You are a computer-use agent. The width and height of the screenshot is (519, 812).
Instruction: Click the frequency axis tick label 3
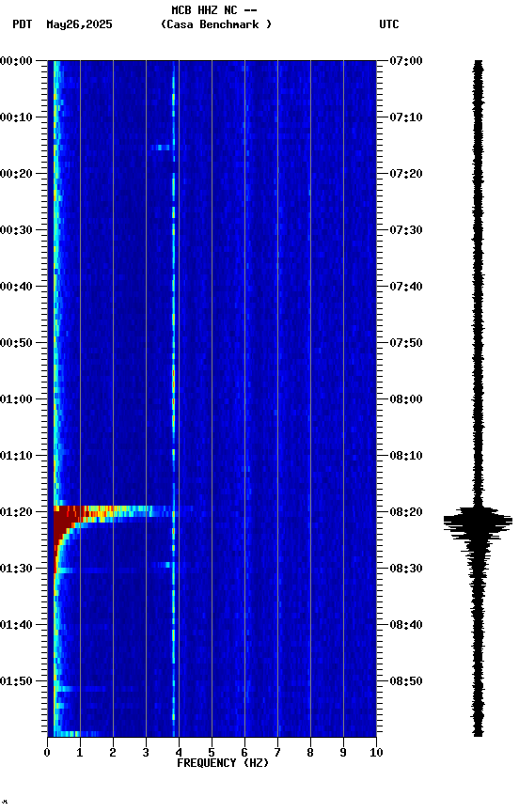[x=146, y=753]
